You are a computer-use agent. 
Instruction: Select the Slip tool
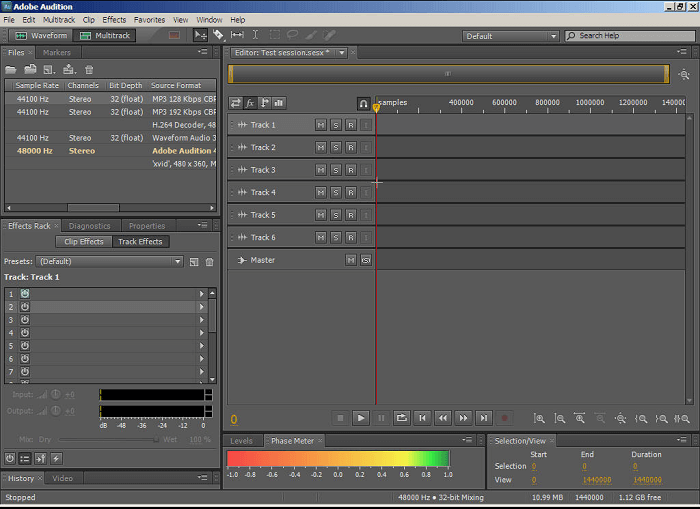click(x=237, y=35)
